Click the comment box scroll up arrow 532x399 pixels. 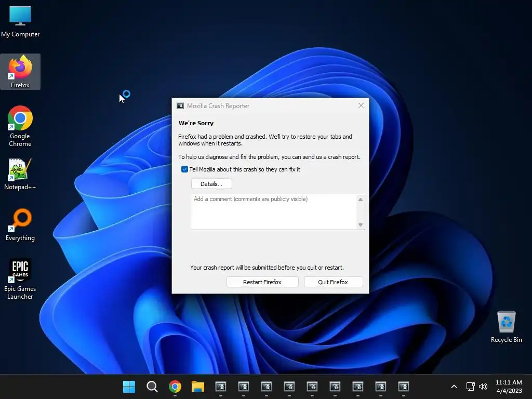point(361,199)
